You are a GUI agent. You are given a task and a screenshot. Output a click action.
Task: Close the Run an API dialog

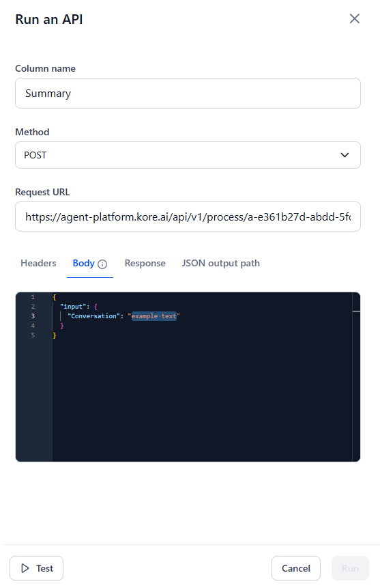(x=354, y=18)
